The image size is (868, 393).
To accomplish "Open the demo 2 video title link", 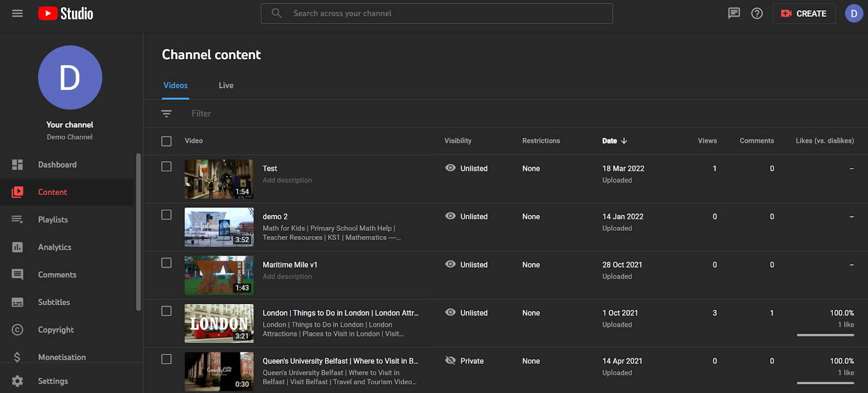I will pyautogui.click(x=276, y=217).
